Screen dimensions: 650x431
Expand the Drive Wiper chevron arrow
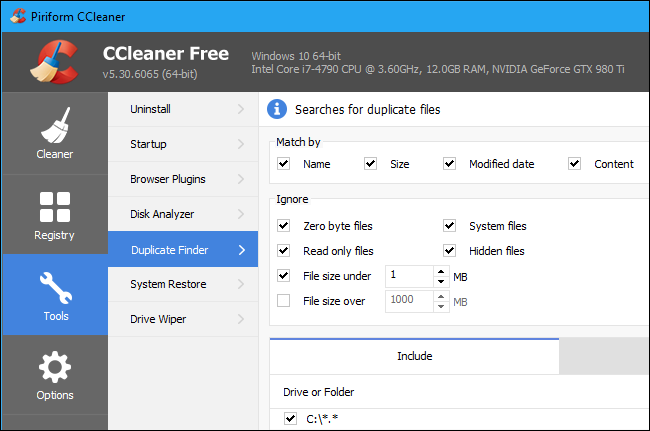click(241, 319)
